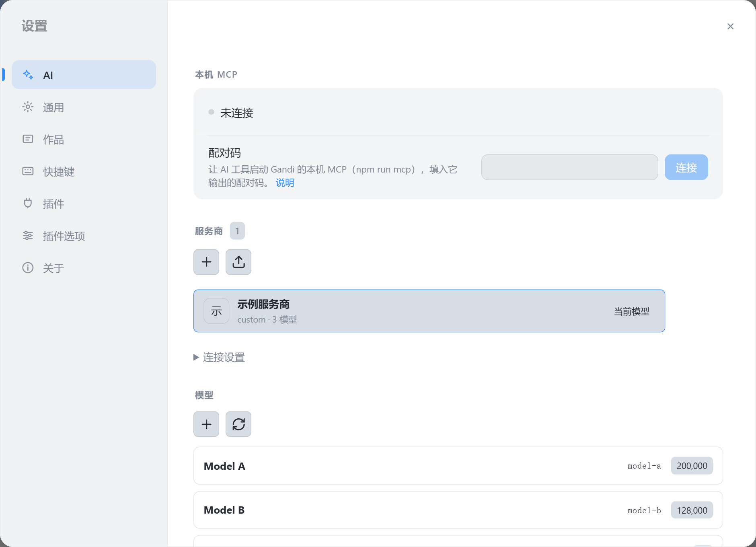Open the 通用 settings tab
This screenshot has width=756, height=547.
point(84,107)
